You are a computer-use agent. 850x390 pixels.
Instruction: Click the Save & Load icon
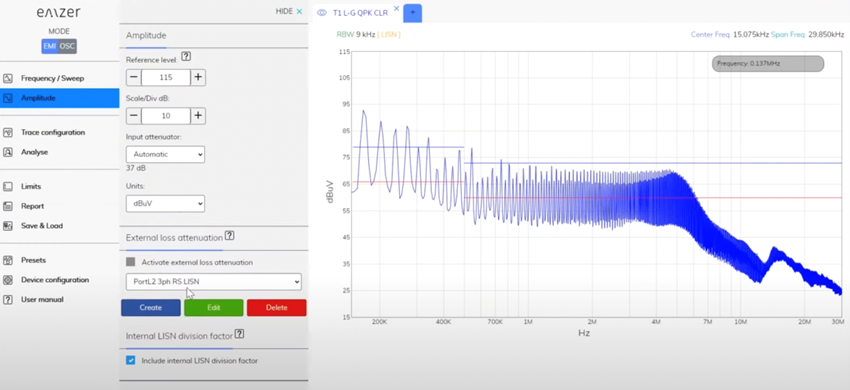tap(8, 226)
